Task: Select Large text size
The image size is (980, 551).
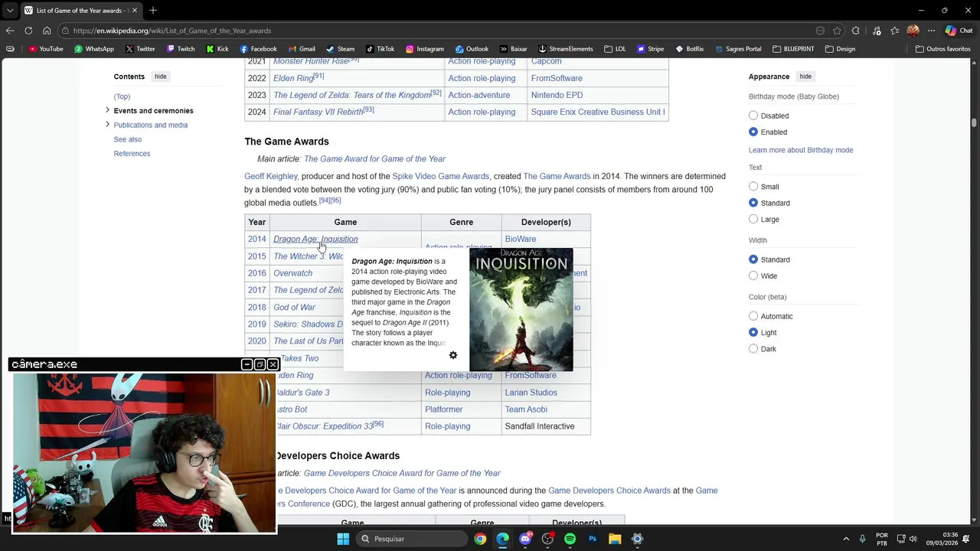Action: (x=753, y=220)
